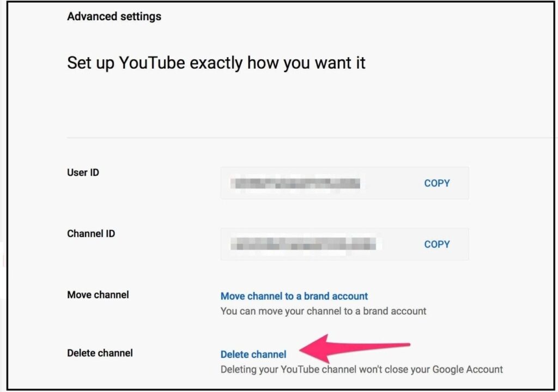Click the 'Set up YouTube exactly how you want it' title
Screen dimensions: 558x392
[216, 63]
